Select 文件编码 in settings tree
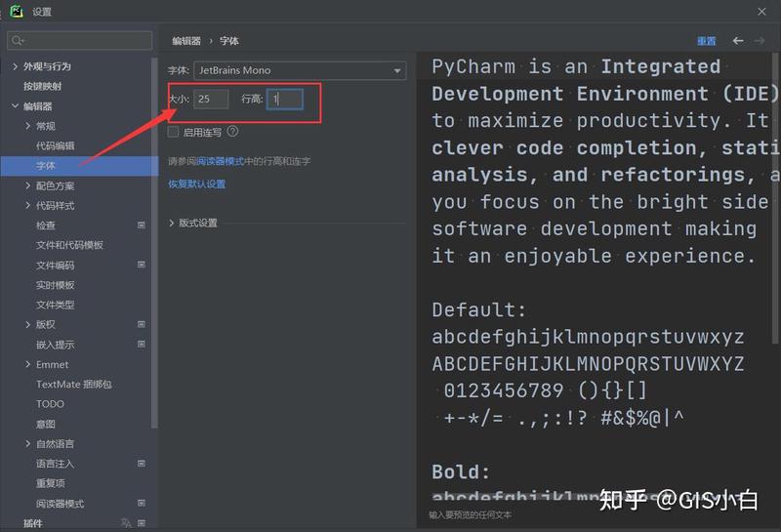Viewport: 781px width, 532px height. [56, 265]
